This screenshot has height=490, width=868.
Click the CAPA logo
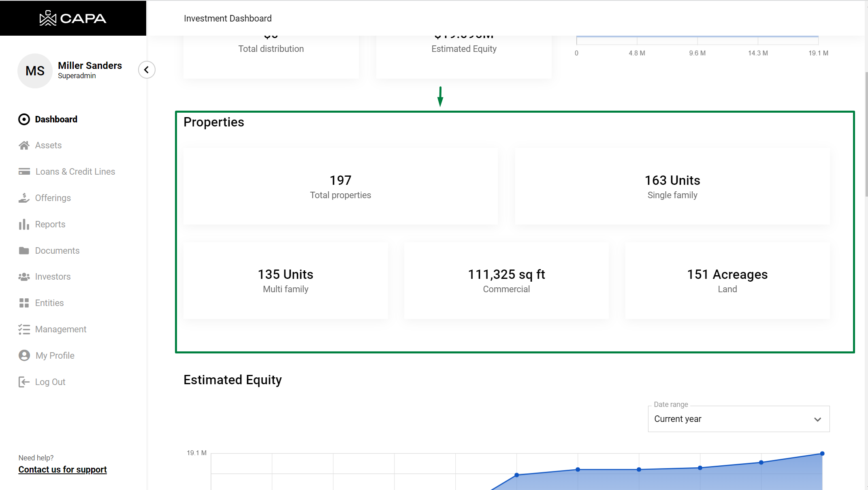[73, 18]
